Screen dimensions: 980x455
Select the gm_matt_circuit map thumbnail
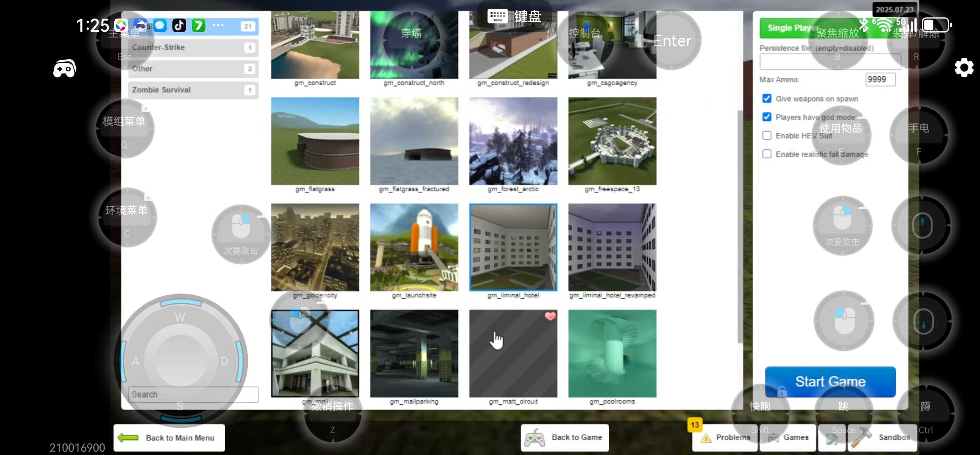coord(513,354)
